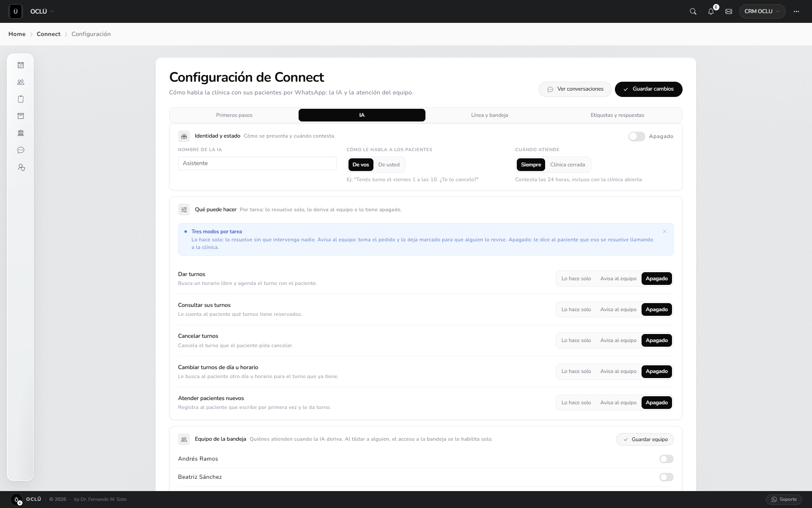Open the calendar icon in the sidebar
This screenshot has height=508, width=812.
point(21,65)
